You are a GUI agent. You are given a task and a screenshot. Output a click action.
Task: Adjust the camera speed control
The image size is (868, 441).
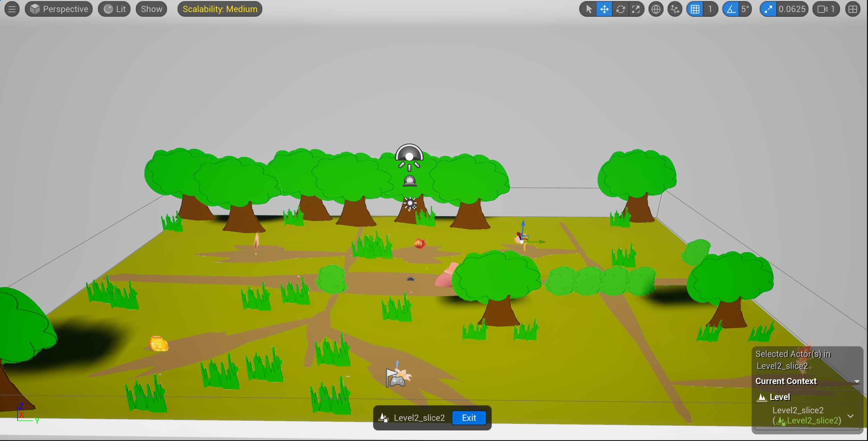click(x=826, y=9)
